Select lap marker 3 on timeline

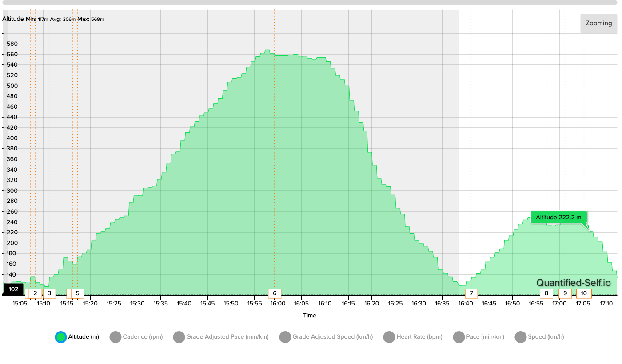pos(49,293)
